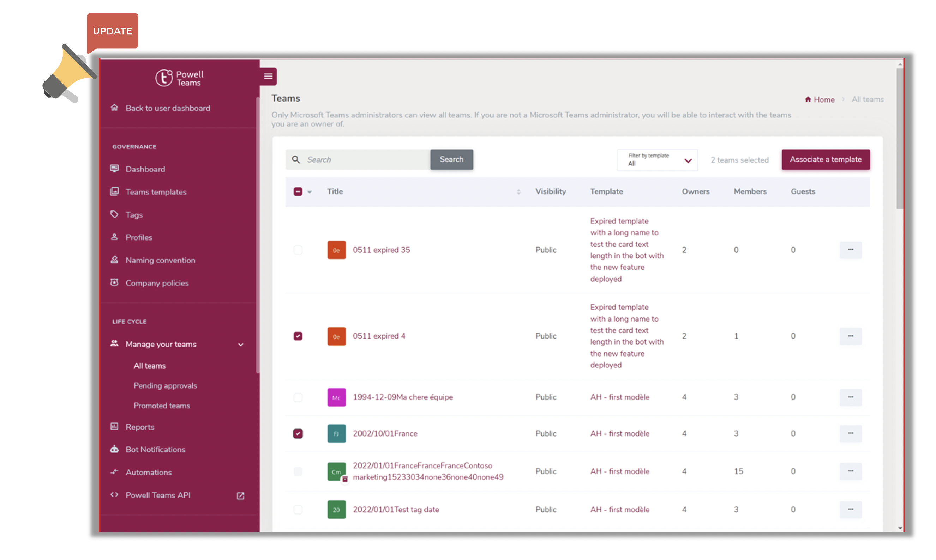Click the FJ avatar for 2002/10/01France
The height and width of the screenshot is (560, 936).
[x=336, y=434]
